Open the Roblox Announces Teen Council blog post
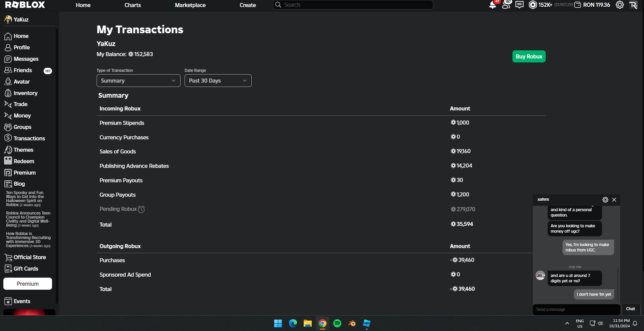The height and width of the screenshot is (331, 644). [x=28, y=219]
